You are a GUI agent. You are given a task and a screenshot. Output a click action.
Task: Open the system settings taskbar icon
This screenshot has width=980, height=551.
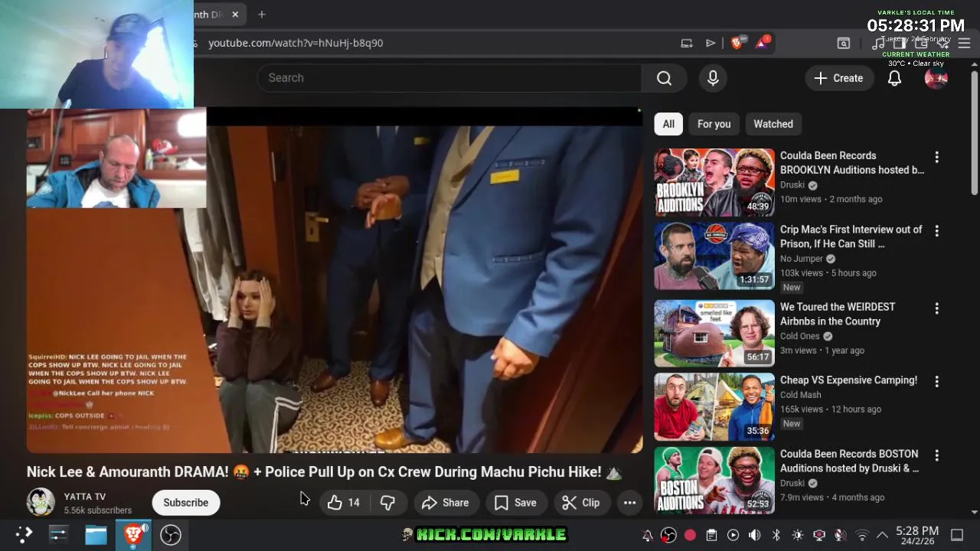[x=59, y=534]
